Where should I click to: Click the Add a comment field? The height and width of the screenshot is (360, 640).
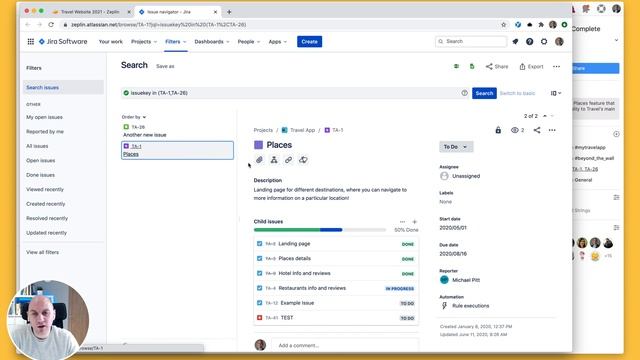point(345,345)
